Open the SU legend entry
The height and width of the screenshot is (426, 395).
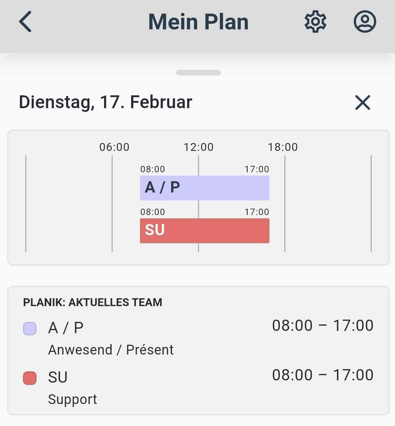point(198,387)
